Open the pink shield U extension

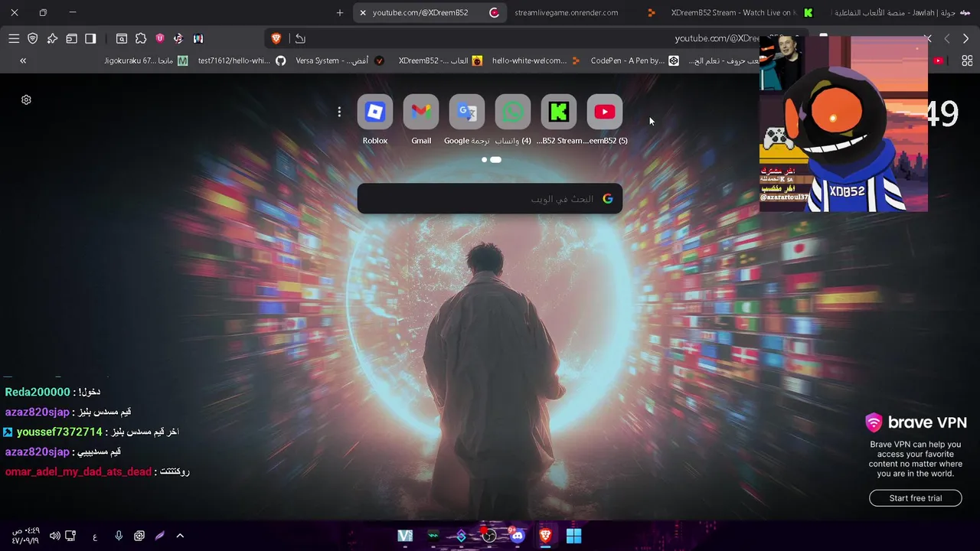[160, 38]
